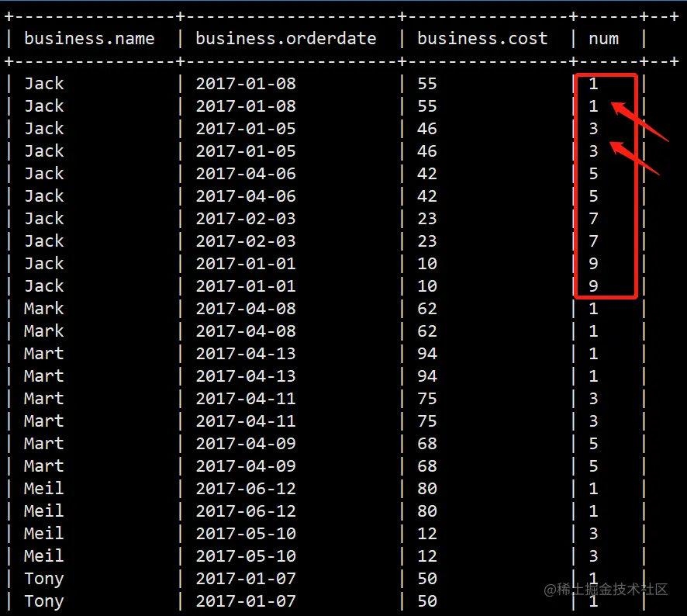Click the business.orderdate column header

[285, 39]
